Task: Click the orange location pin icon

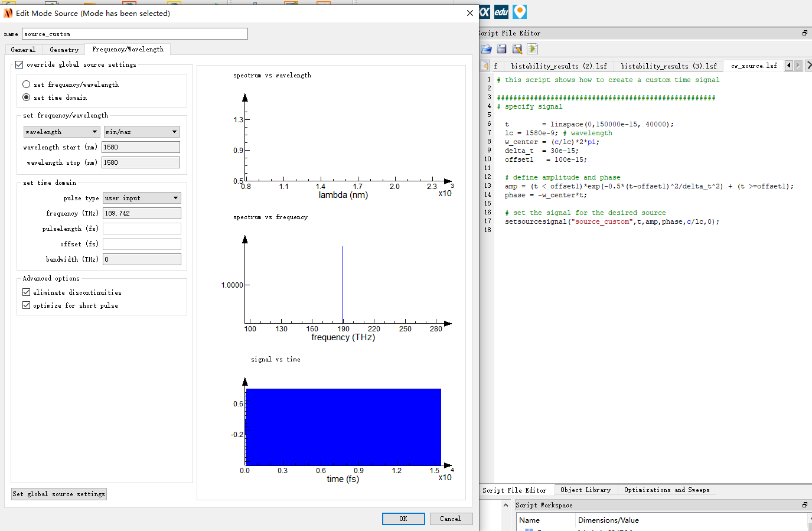Action: (x=519, y=12)
